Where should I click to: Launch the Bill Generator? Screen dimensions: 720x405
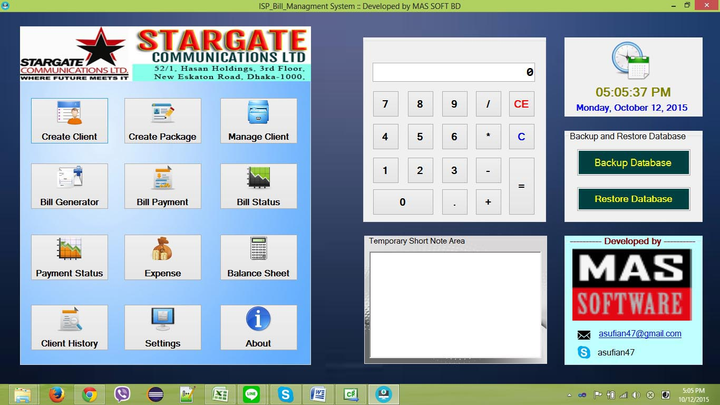coord(69,186)
